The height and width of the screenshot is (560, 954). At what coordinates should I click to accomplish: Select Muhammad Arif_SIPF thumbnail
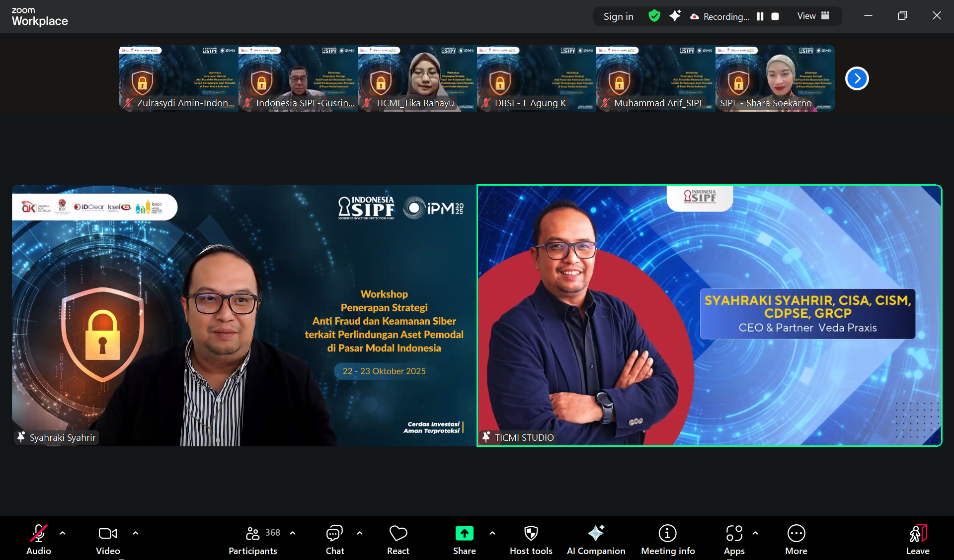(655, 78)
